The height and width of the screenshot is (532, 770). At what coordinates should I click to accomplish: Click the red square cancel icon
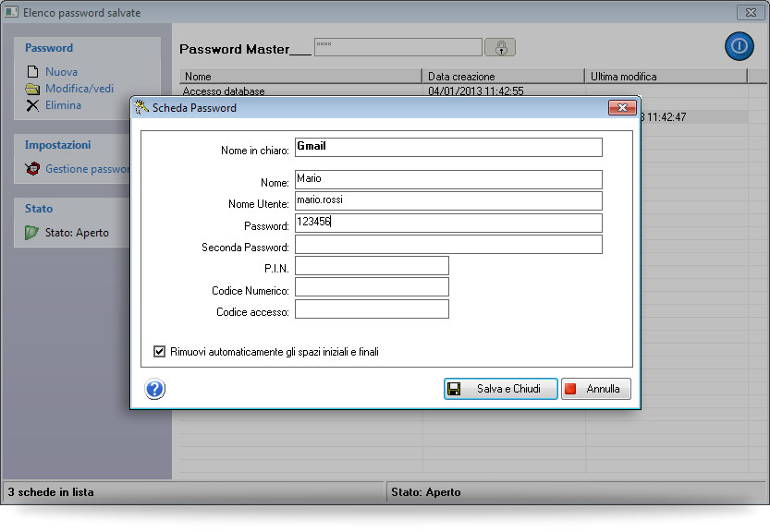(x=570, y=389)
